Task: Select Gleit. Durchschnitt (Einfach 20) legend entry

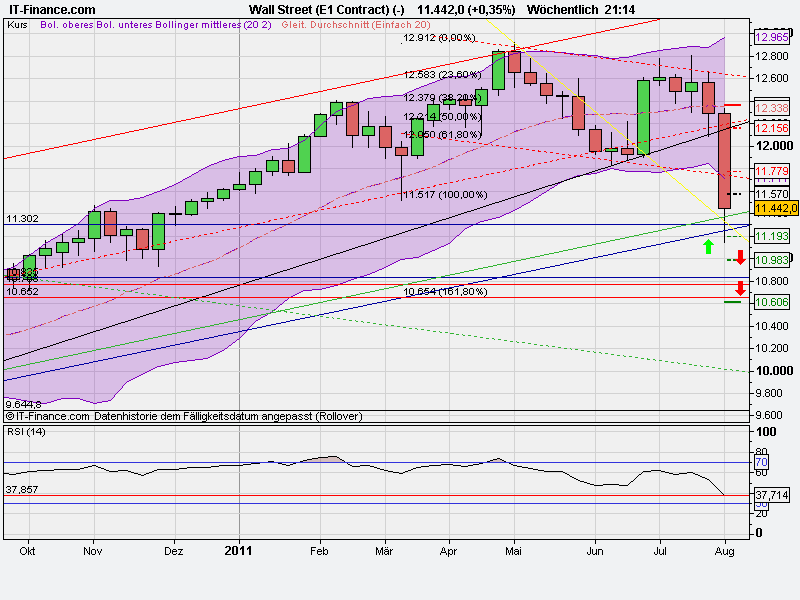Action: pyautogui.click(x=356, y=24)
